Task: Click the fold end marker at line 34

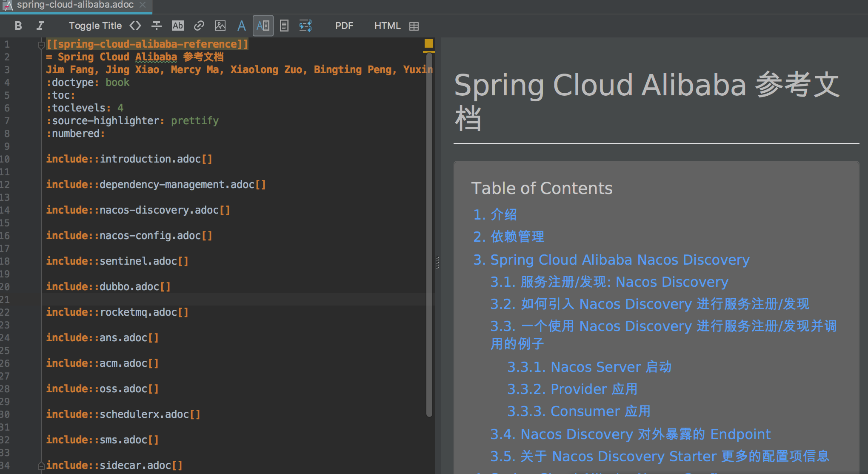Action: point(41,465)
